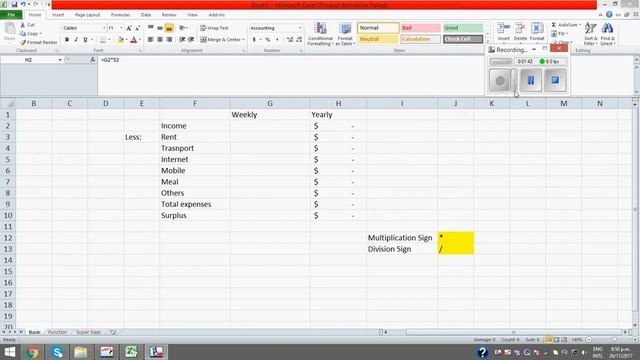640x360 pixels.
Task: Switch to the Insert ribbon tab
Action: 58,15
